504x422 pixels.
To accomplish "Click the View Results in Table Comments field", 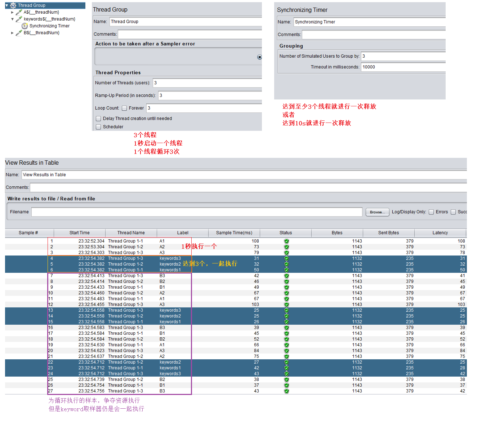I will point(248,187).
